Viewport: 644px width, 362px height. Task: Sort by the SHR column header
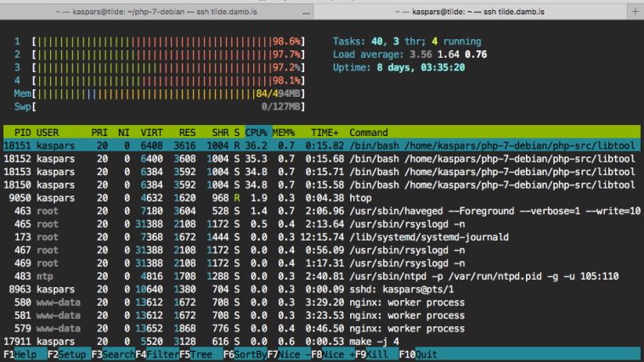coord(221,133)
